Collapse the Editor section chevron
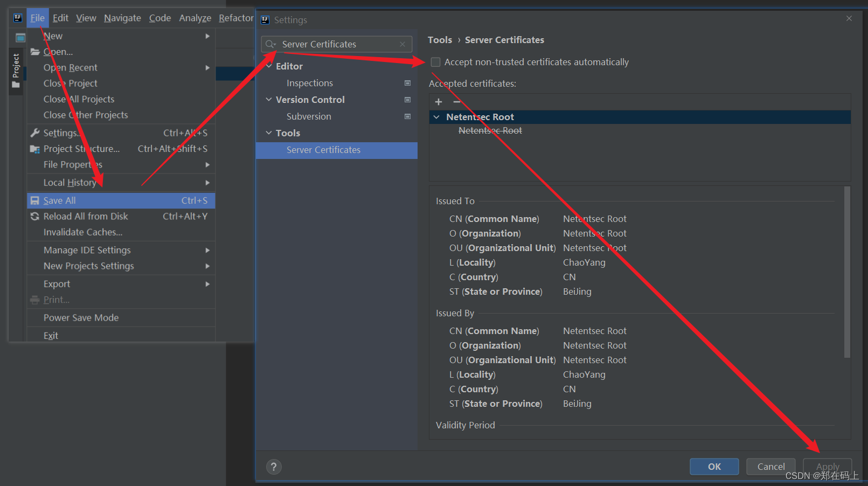Viewport: 868px width, 486px height. pyautogui.click(x=269, y=66)
